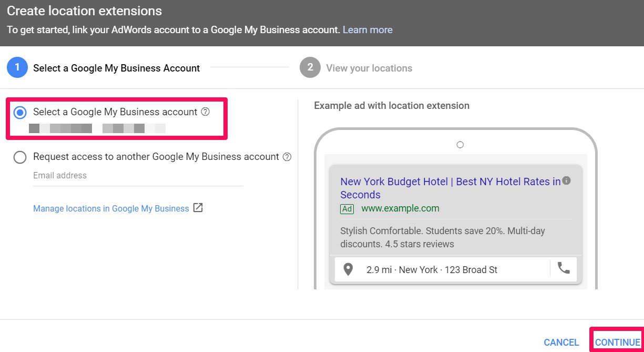
Task: Click the 'Create location extensions' title
Action: 84,11
